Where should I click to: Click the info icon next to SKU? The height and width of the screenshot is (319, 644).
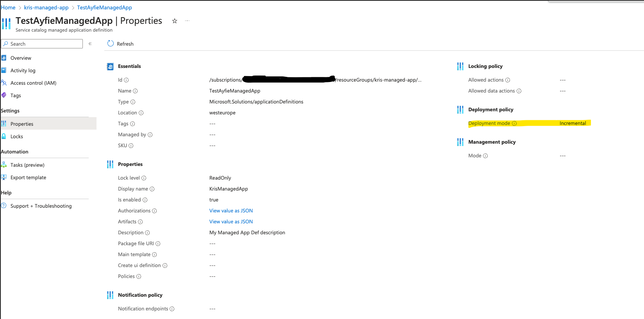point(131,146)
